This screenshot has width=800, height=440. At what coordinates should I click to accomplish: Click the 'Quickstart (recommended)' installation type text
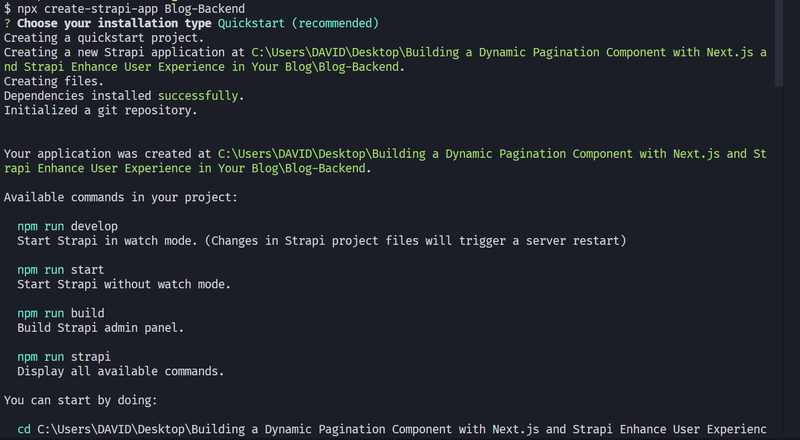(298, 23)
